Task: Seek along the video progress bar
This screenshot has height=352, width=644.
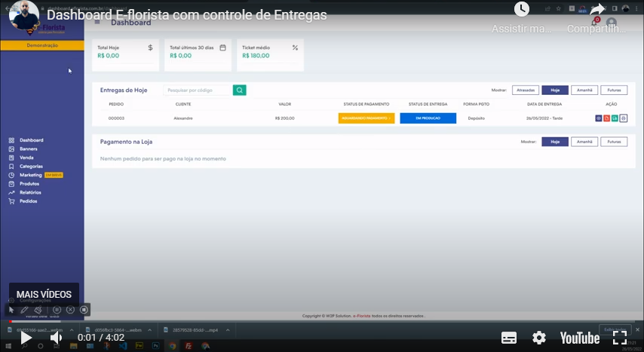Action: click(x=322, y=321)
